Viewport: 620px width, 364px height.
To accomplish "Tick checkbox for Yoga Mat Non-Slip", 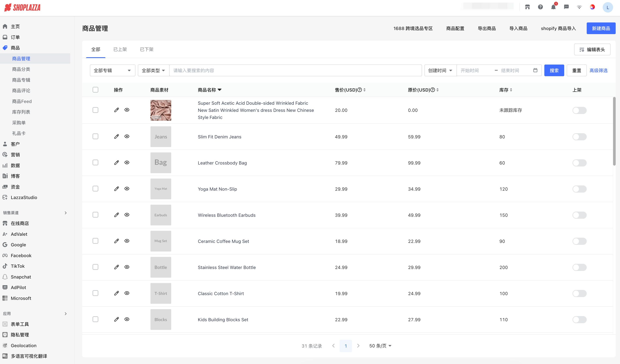I will coord(96,188).
